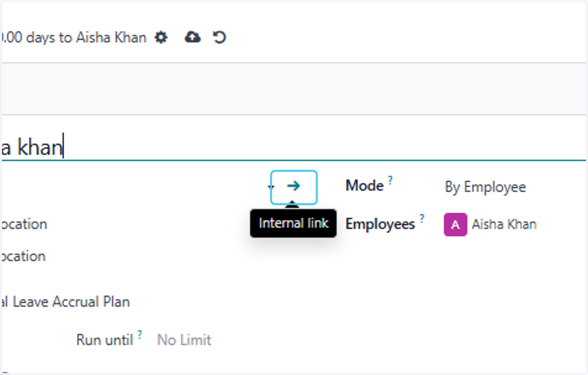Image resolution: width=588 pixels, height=375 pixels.
Task: Select the Leave Accrual Plan field
Action: pos(66,302)
